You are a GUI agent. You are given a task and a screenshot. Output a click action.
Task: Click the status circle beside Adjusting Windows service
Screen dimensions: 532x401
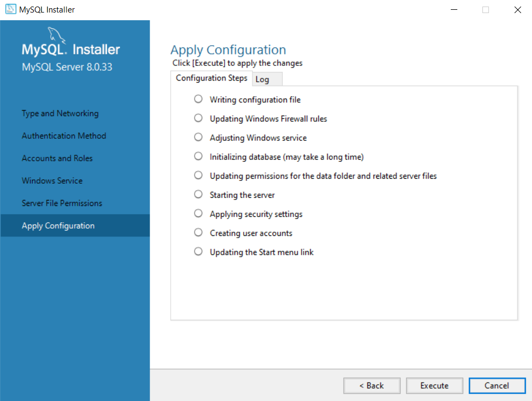click(x=198, y=137)
